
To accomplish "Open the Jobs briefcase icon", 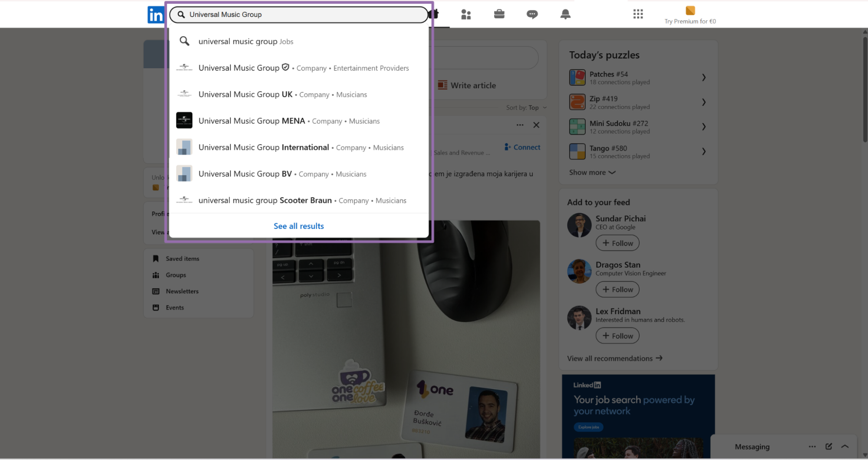I will coord(499,14).
